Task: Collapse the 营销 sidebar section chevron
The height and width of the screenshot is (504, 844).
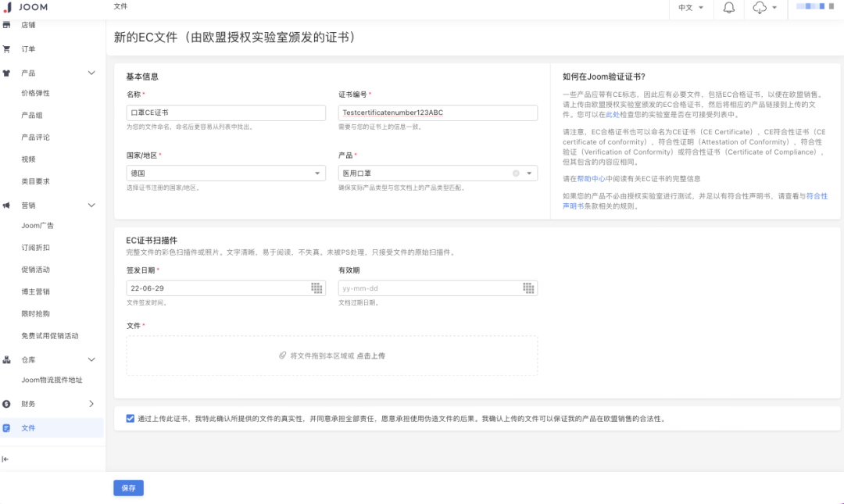Action: coord(91,206)
